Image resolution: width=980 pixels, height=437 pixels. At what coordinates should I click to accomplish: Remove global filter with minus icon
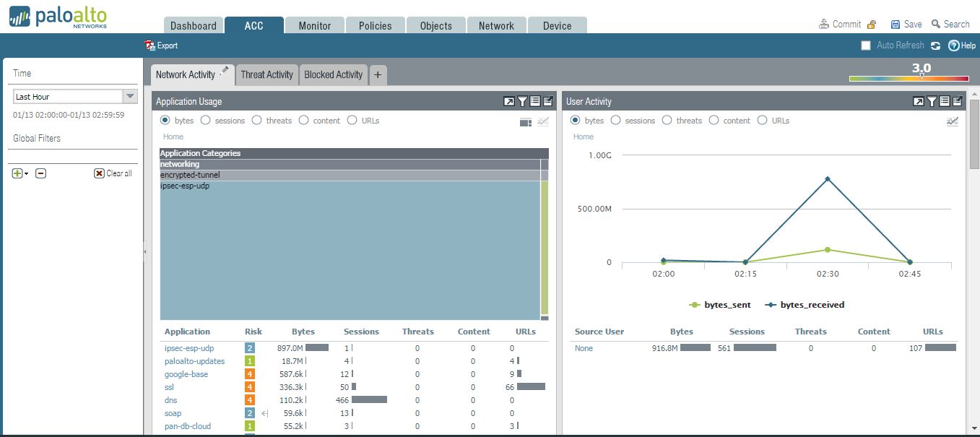click(41, 173)
